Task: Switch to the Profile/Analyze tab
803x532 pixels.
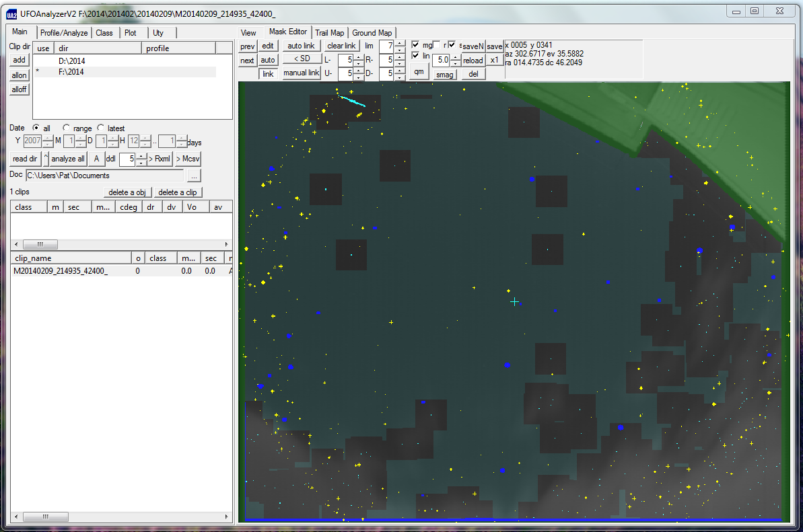Action: click(x=63, y=32)
